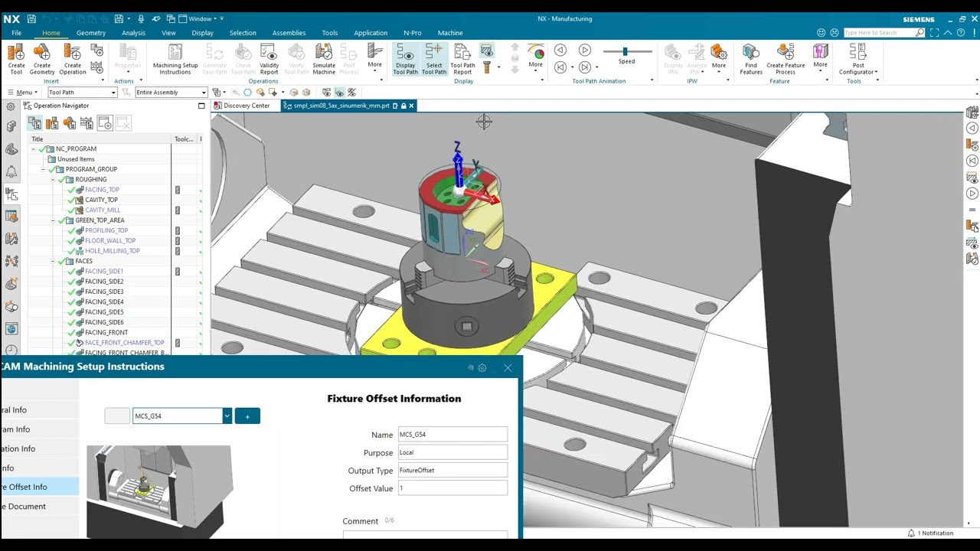Switch to the Geometry ribbon tab

[91, 33]
